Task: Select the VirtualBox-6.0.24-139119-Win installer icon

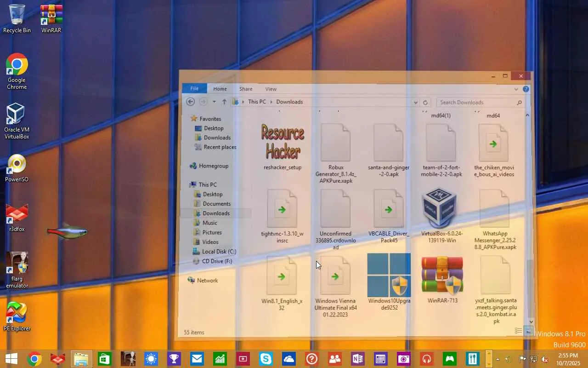Action: (439, 208)
